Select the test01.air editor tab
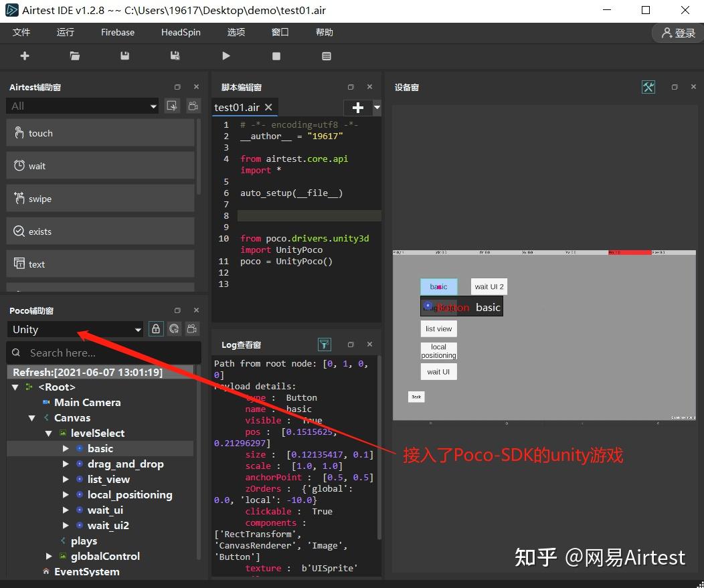 tap(238, 106)
